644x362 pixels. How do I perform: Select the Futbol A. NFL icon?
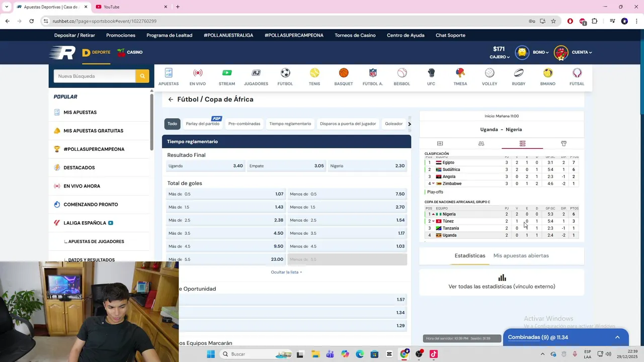(x=373, y=73)
